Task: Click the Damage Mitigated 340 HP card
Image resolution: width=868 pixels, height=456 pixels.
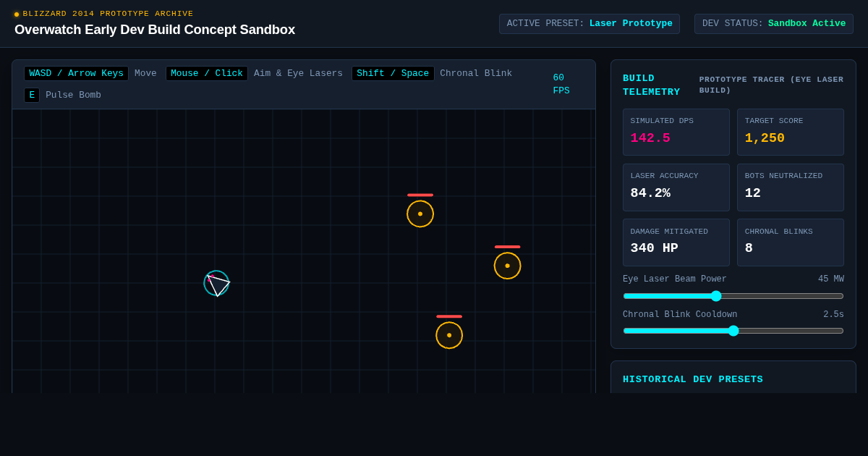Action: pos(676,242)
